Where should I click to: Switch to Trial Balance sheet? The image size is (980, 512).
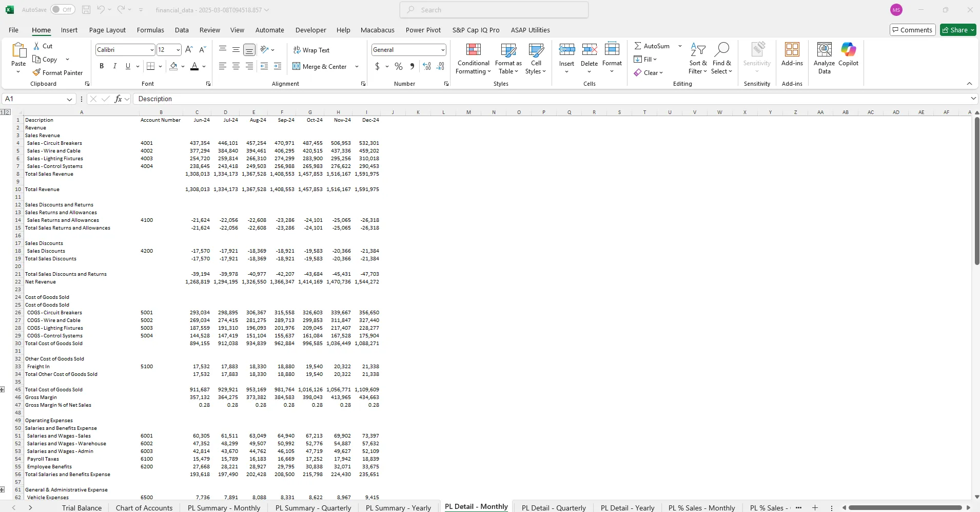[82, 508]
